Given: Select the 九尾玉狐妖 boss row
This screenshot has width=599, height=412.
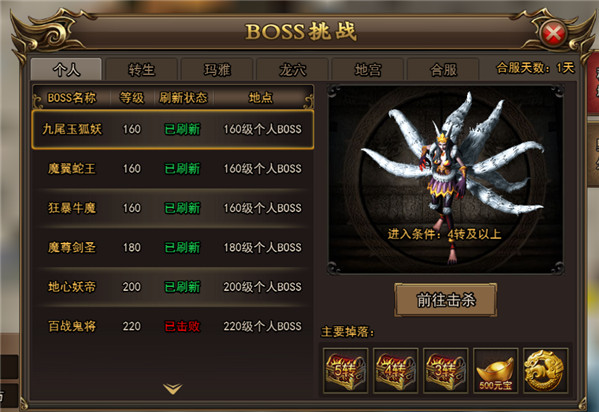Looking at the screenshot, I should 173,129.
